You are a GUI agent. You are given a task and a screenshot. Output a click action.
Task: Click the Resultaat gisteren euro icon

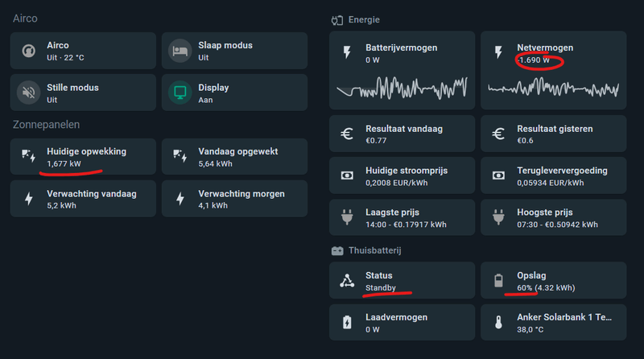(498, 134)
